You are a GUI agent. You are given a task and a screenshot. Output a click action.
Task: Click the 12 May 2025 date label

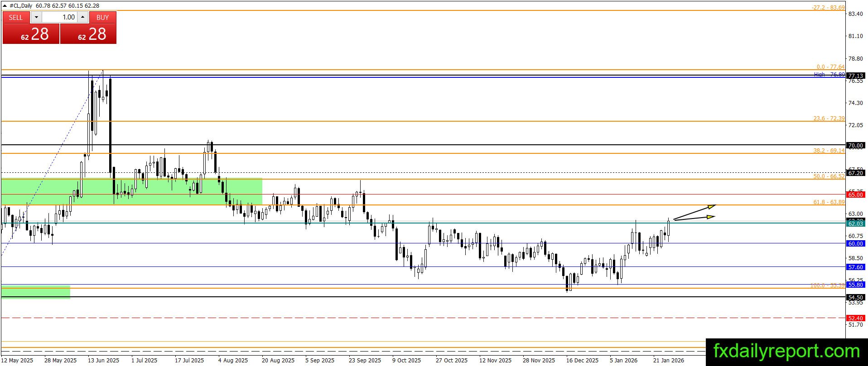point(17,361)
